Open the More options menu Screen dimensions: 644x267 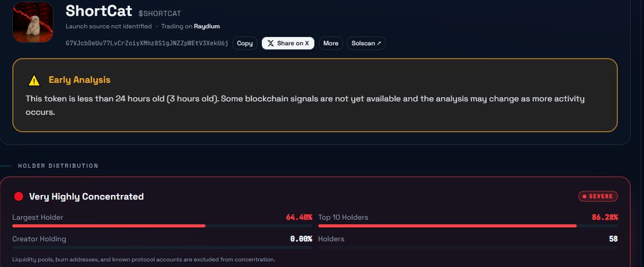pyautogui.click(x=331, y=44)
